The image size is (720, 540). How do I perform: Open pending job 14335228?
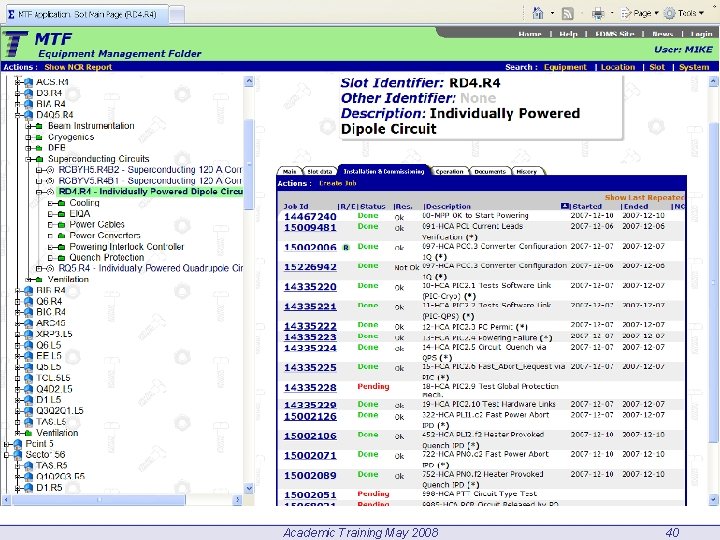[x=310, y=388]
